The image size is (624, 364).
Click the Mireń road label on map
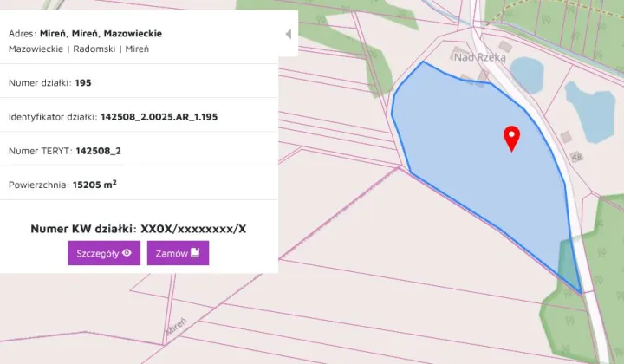[175, 326]
